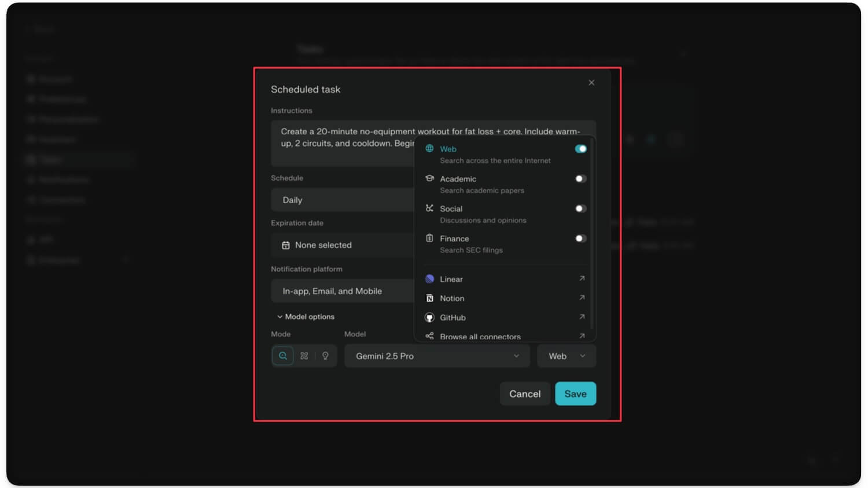Select the Research mode icon

[304, 356]
